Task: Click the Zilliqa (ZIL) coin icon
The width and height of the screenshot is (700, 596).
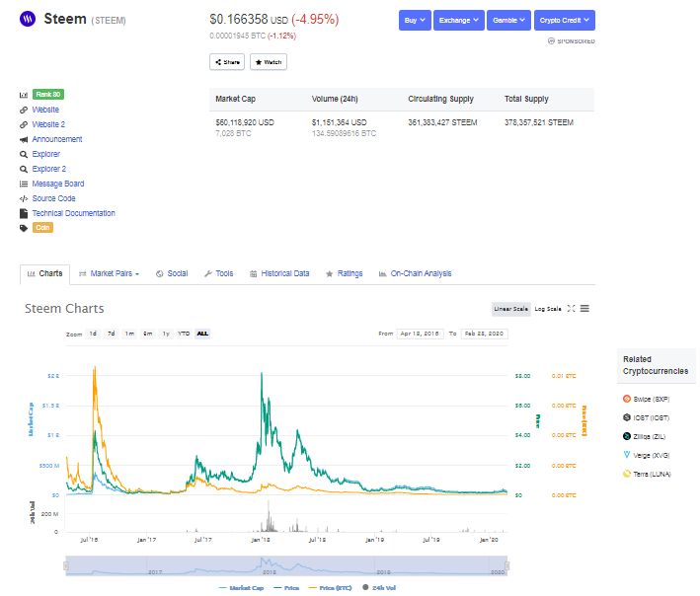Action: click(627, 436)
